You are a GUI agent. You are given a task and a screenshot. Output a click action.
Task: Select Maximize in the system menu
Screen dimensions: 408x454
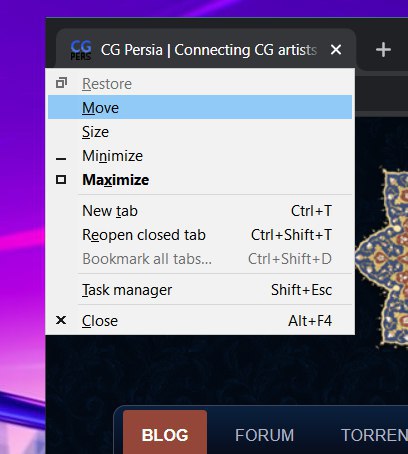200,180
